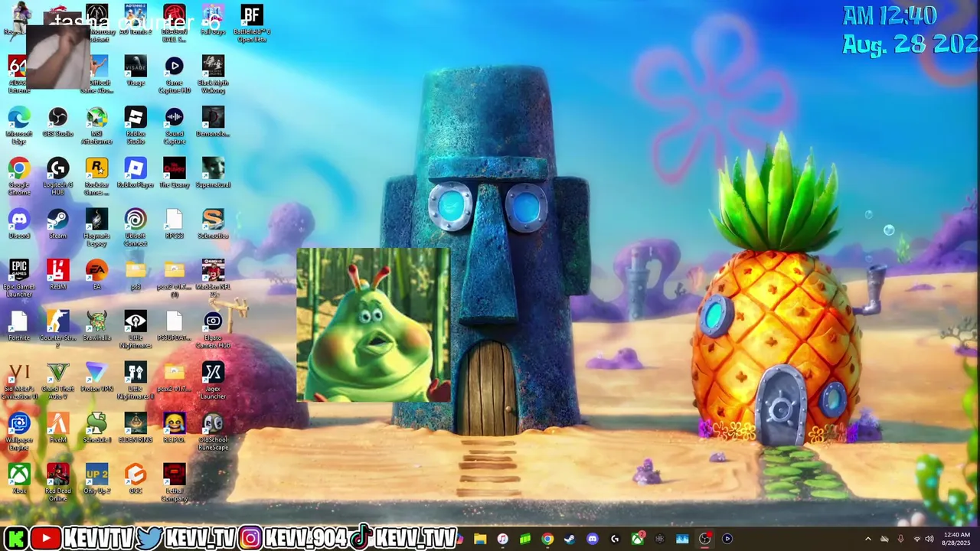Select the Sound Capture desktop icon

click(175, 125)
